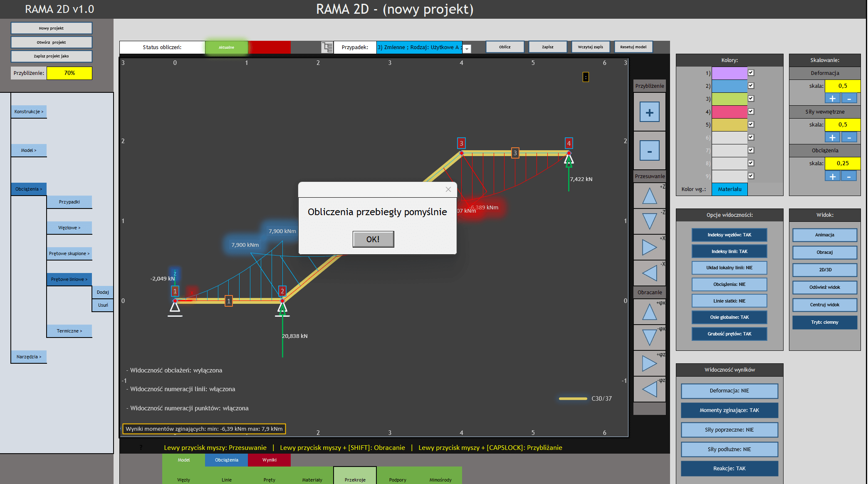The height and width of the screenshot is (484, 868).
Task: Toggle Deformacja: NIE results visibility
Action: [x=729, y=391]
